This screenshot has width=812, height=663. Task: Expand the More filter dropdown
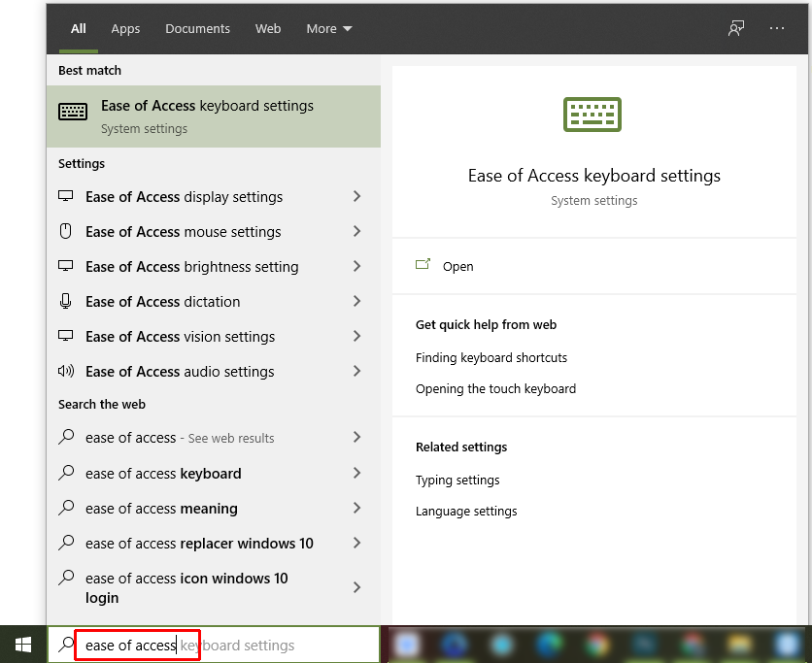(x=329, y=29)
